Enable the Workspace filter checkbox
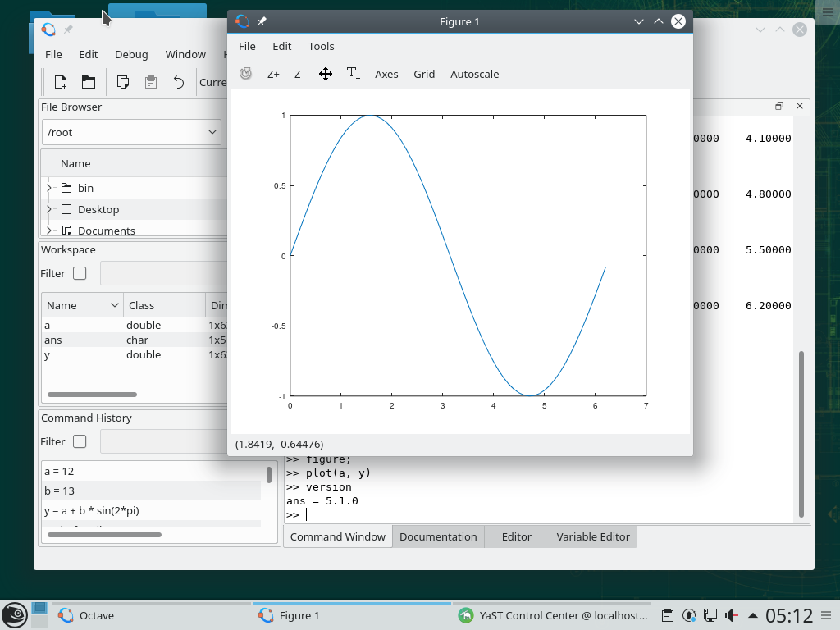This screenshot has height=630, width=840. click(x=80, y=273)
